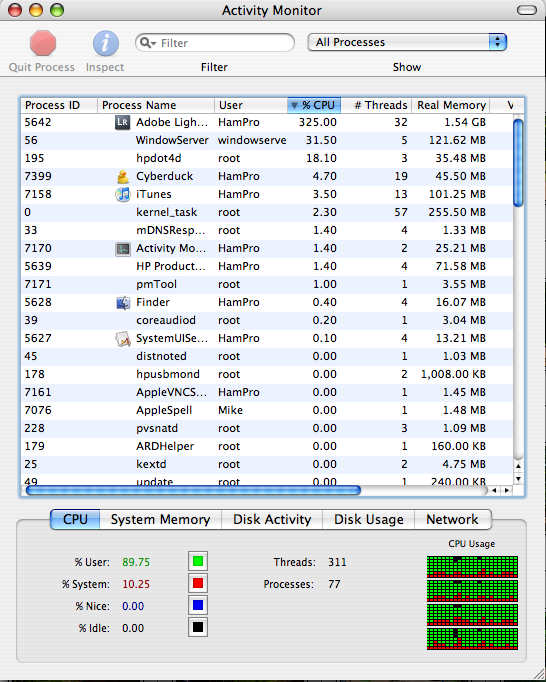Sort by the User column header

(x=251, y=105)
